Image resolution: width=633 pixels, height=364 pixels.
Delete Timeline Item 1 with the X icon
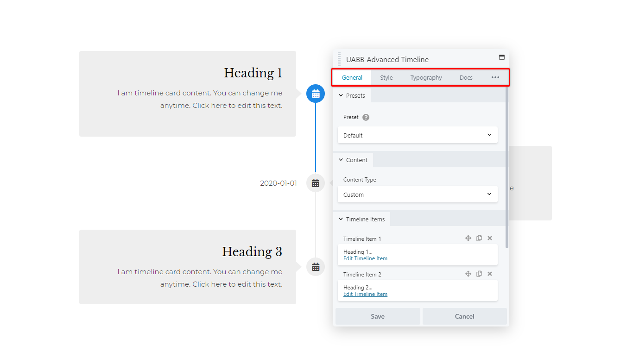490,238
